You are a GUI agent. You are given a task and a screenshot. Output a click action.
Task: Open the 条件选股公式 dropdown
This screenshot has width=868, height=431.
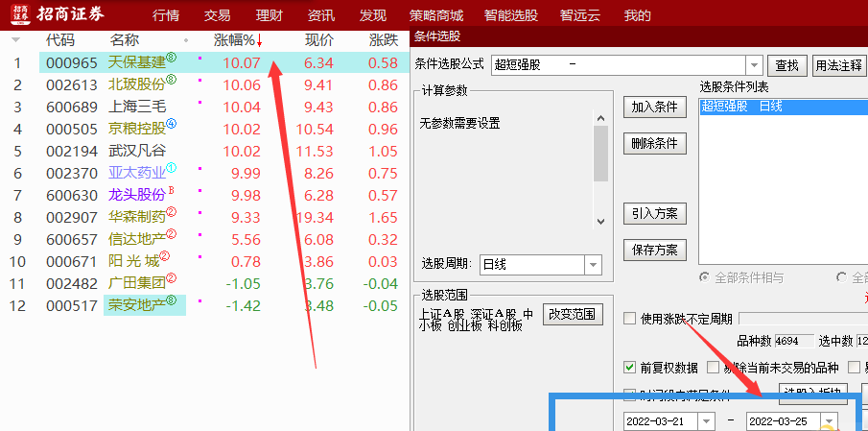pos(754,65)
